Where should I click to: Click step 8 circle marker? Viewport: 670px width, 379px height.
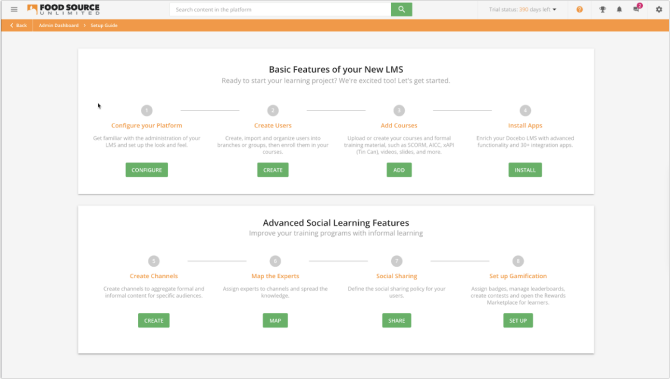tap(518, 261)
